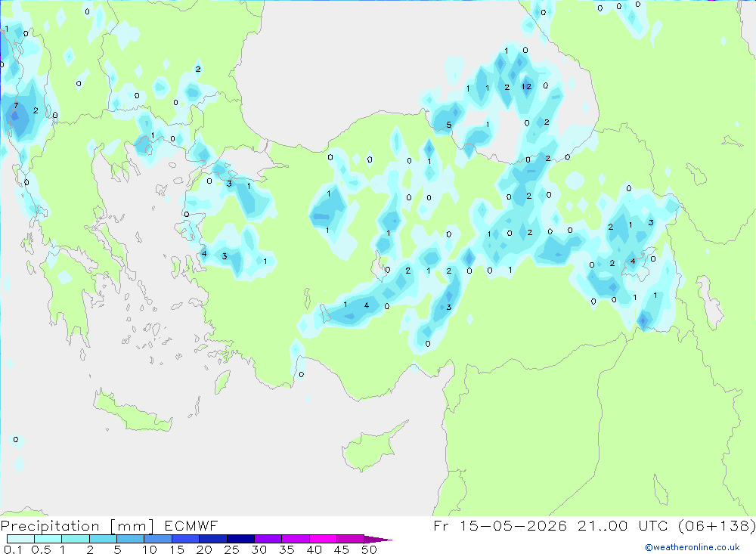The width and height of the screenshot is (756, 554).
Task: Choose the 2–5 mm legend color swatch
Action: [x=103, y=539]
